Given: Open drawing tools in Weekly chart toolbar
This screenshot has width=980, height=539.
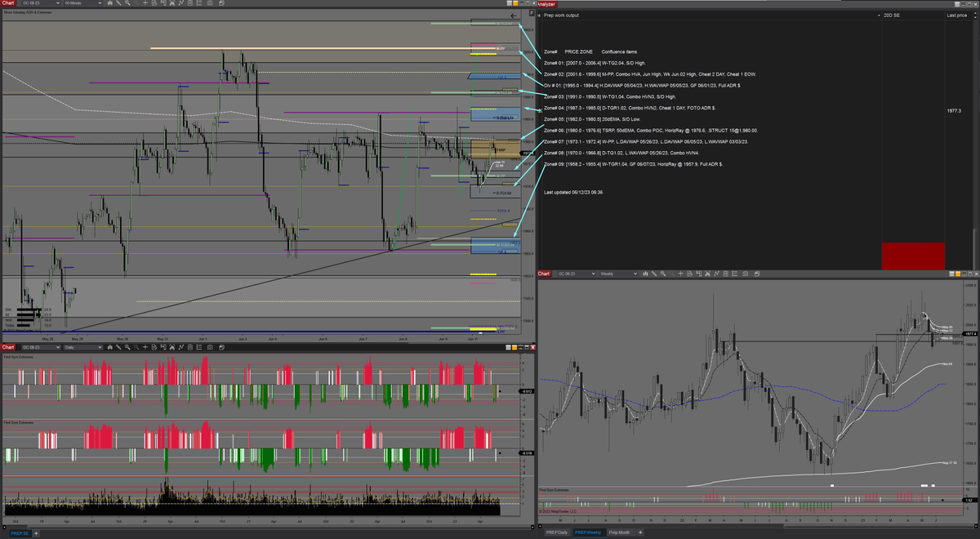Looking at the screenshot, I should [x=653, y=273].
